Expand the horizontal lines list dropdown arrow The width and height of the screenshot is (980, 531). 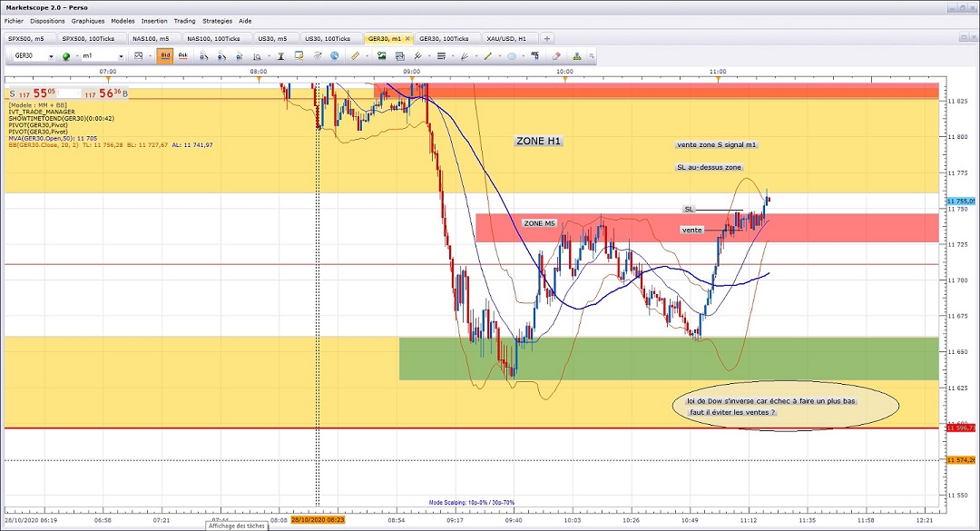click(x=453, y=56)
